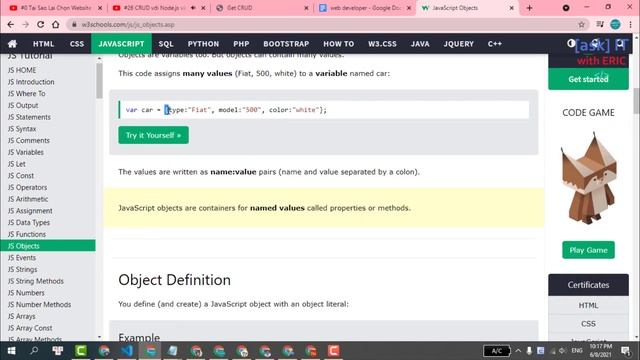Open the tab search circle dropdown
Screen dimensions: 640x360
click(x=566, y=8)
